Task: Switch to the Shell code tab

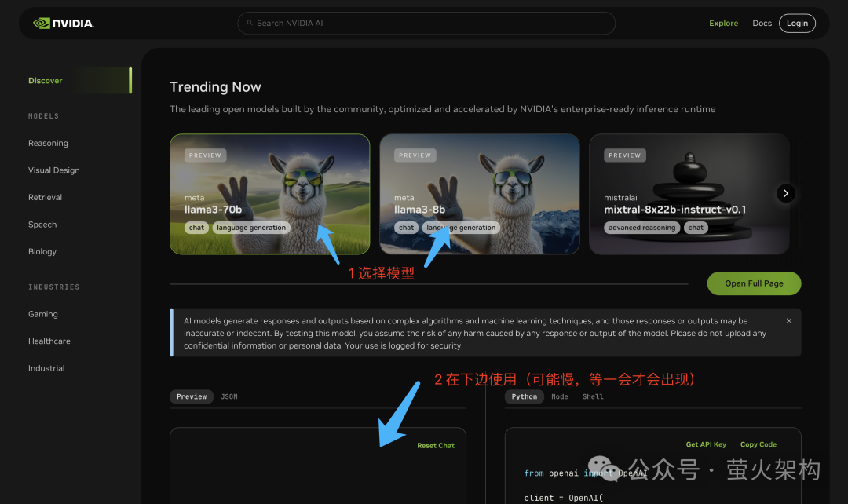Action: pyautogui.click(x=593, y=397)
